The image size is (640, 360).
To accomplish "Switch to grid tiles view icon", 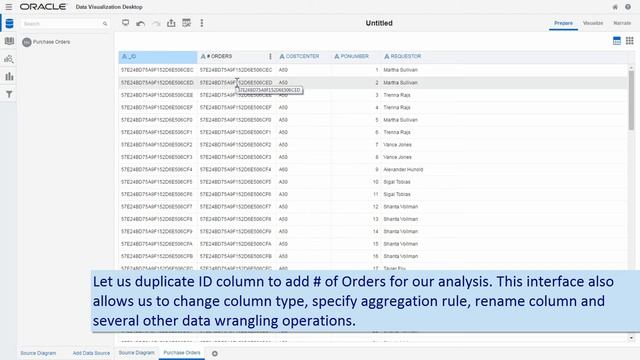I will click(x=629, y=40).
